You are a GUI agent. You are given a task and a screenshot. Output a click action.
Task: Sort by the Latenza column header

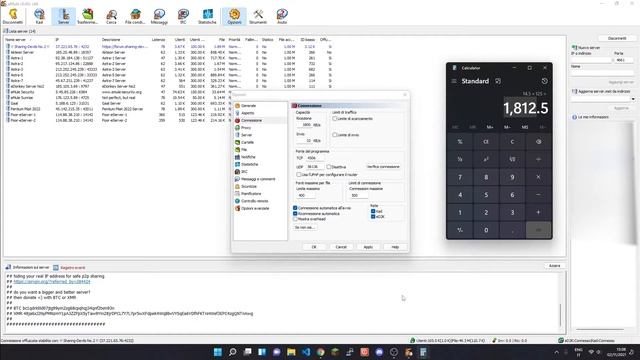point(158,40)
